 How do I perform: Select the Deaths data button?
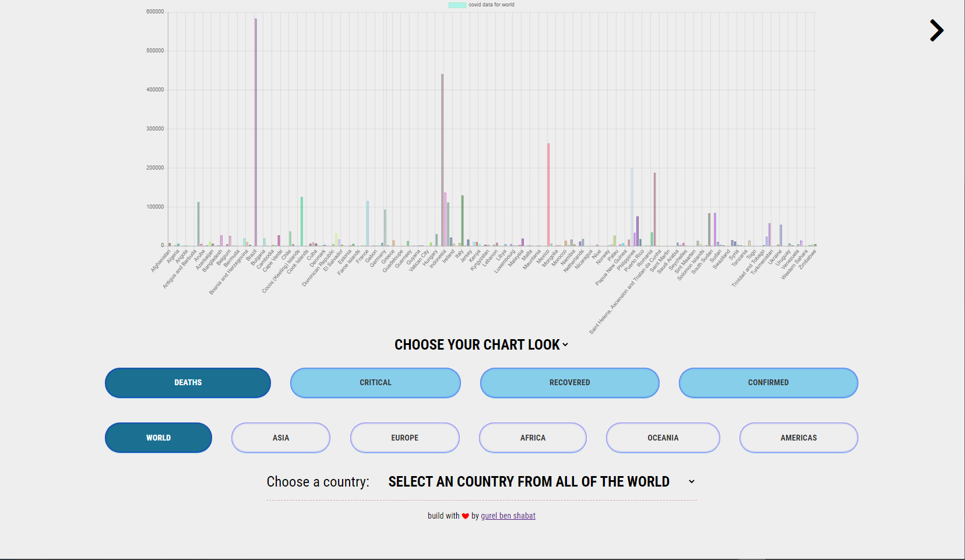click(188, 383)
